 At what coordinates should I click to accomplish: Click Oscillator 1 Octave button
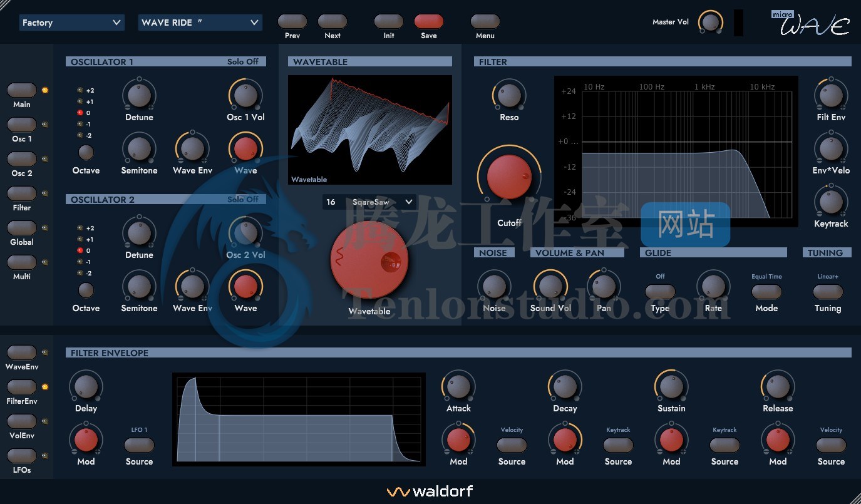(86, 152)
